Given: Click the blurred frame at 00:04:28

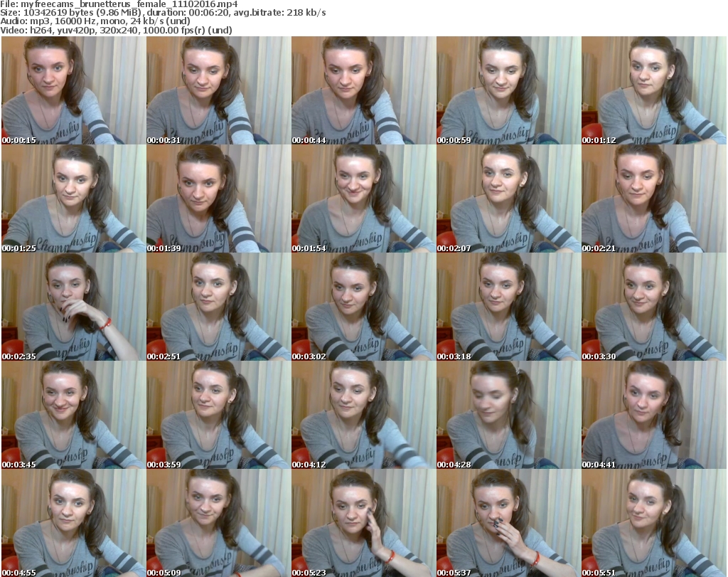Looking at the screenshot, I should [x=508, y=415].
